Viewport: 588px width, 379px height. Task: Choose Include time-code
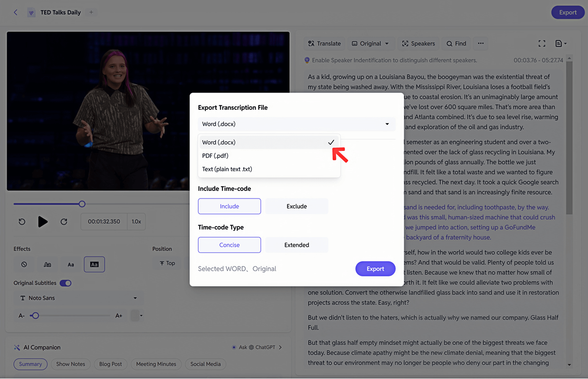pos(229,206)
